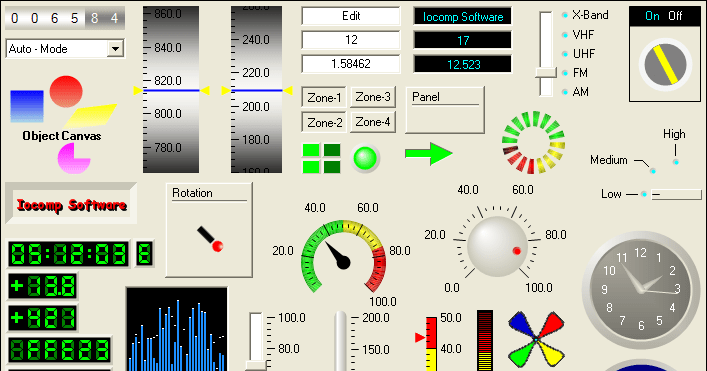Click the green arrow indicator
This screenshot has width=707, height=371.
point(429,154)
